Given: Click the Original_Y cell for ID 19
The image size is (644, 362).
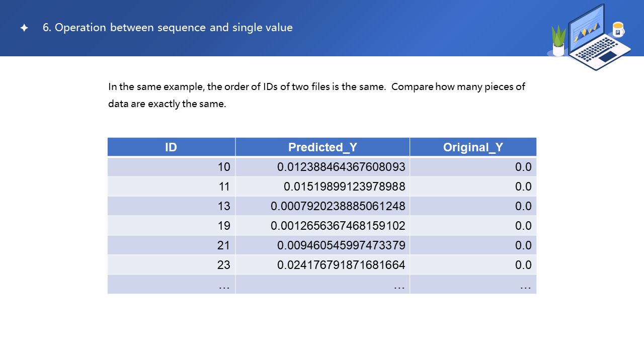Looking at the screenshot, I should [x=523, y=226].
